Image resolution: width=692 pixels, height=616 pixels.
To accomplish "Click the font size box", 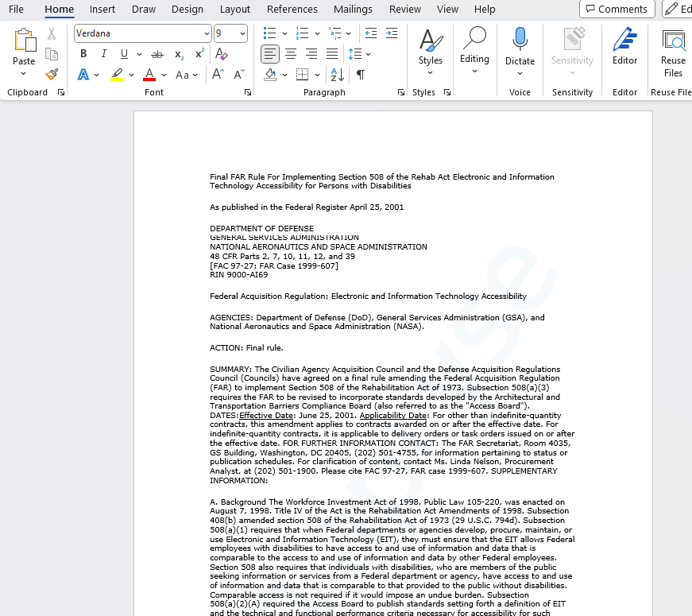I will point(225,34).
